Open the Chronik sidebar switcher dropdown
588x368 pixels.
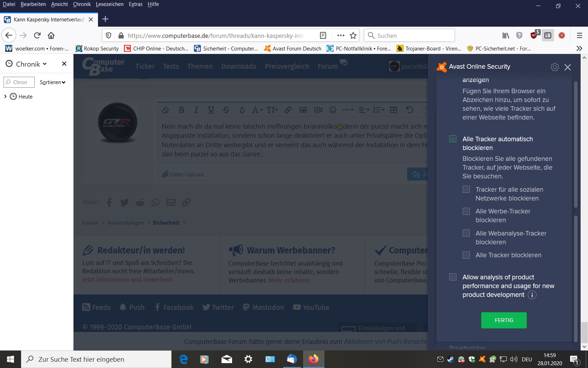(26, 64)
